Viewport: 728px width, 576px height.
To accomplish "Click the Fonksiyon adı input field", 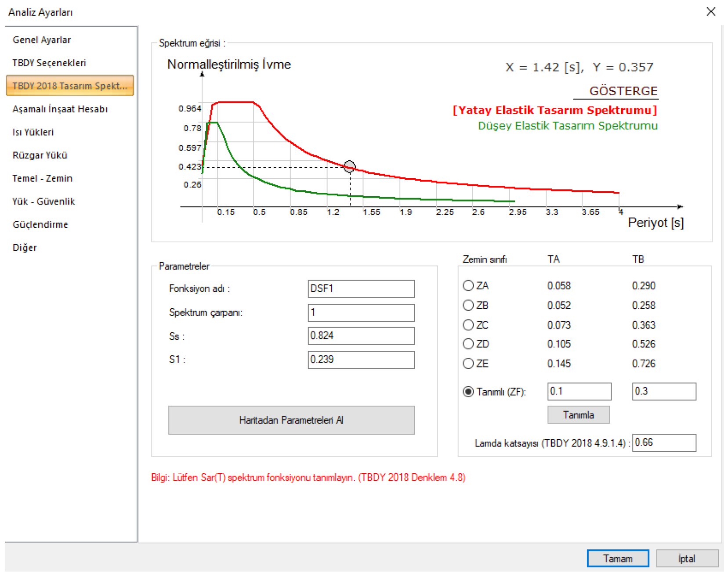I will point(361,289).
